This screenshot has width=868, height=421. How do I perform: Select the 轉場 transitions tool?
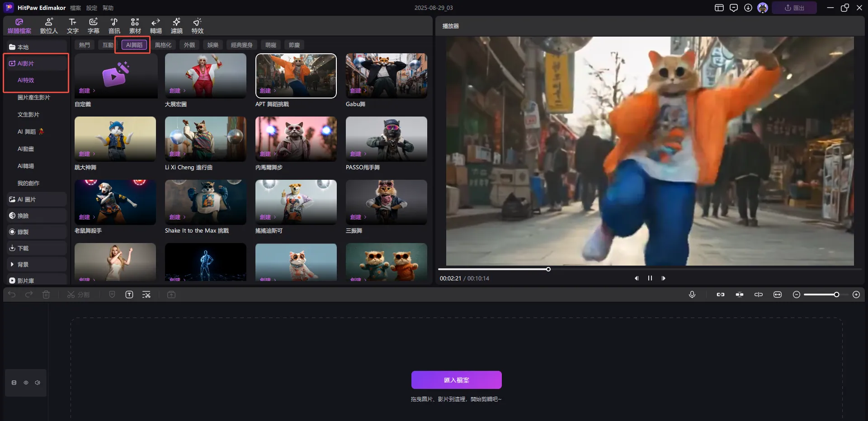coord(156,26)
